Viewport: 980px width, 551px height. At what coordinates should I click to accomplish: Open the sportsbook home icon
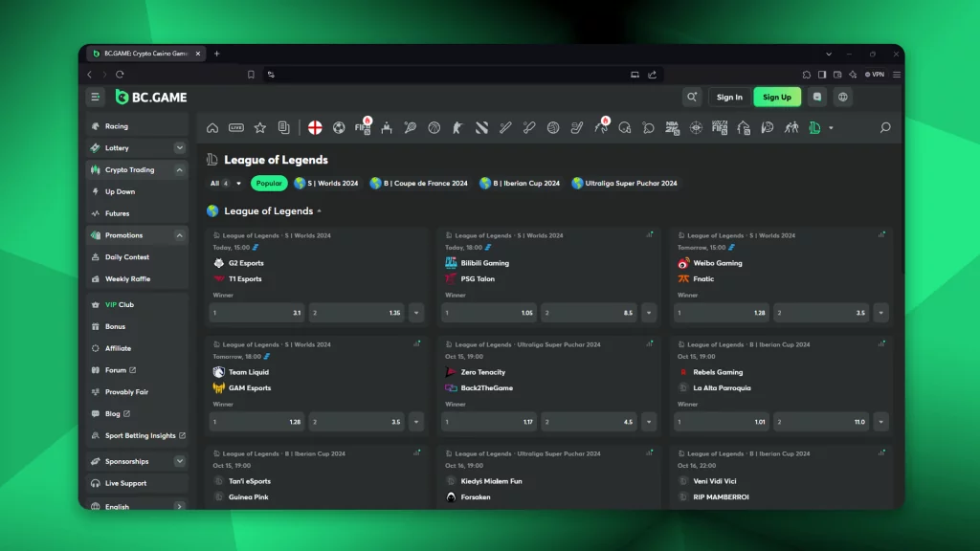[x=212, y=128]
